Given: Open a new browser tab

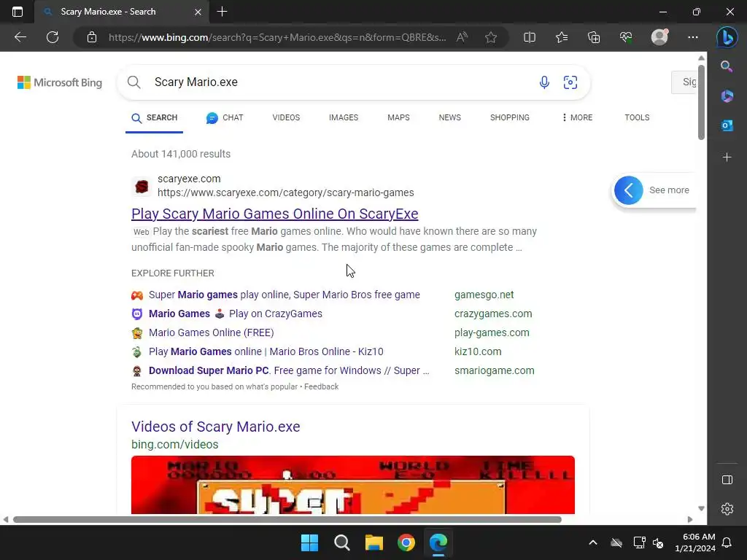Looking at the screenshot, I should point(222,12).
